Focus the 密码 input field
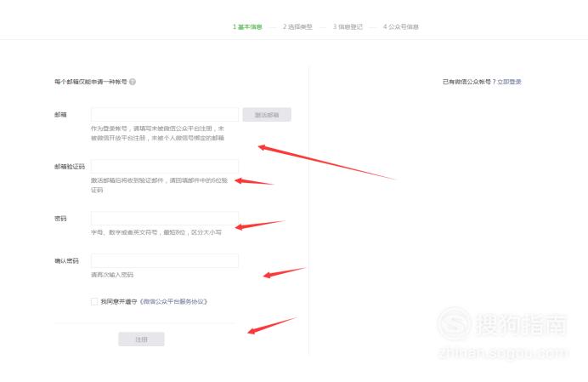The width and height of the screenshot is (588, 382). pos(165,219)
